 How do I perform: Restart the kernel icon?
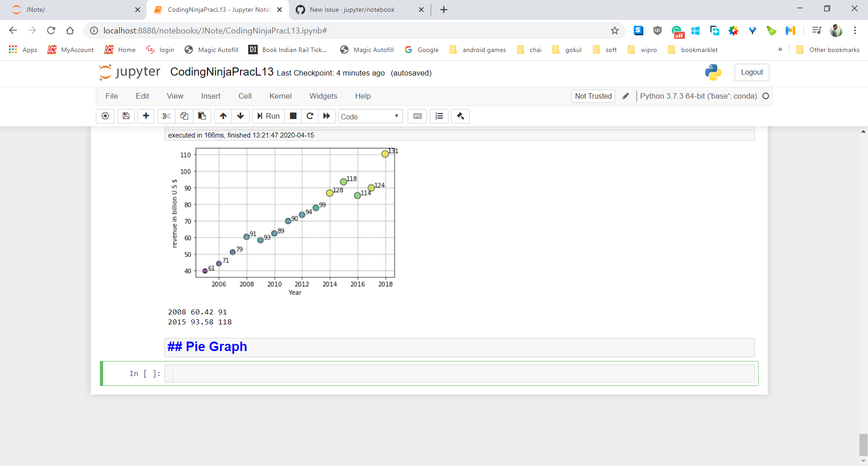[310, 116]
